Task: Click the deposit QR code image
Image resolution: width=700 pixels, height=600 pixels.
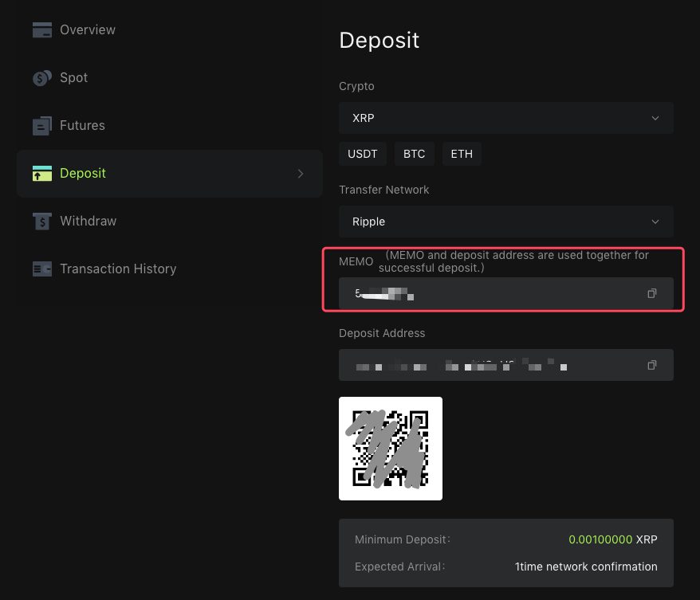Action: click(391, 449)
